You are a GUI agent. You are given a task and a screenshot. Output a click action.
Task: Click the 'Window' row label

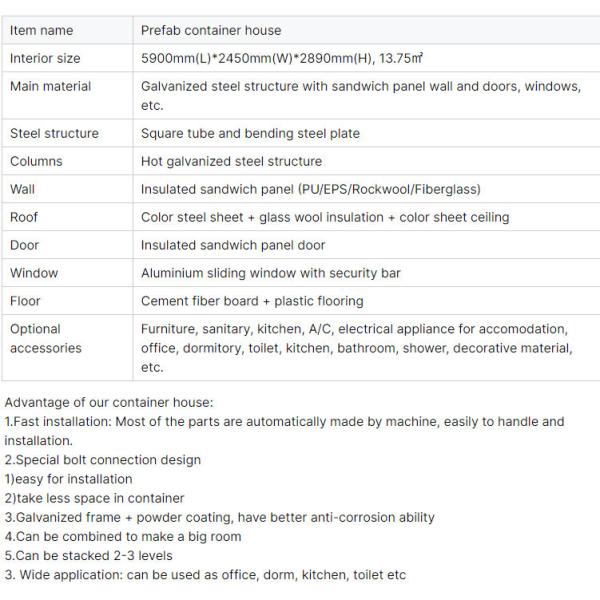click(x=34, y=273)
